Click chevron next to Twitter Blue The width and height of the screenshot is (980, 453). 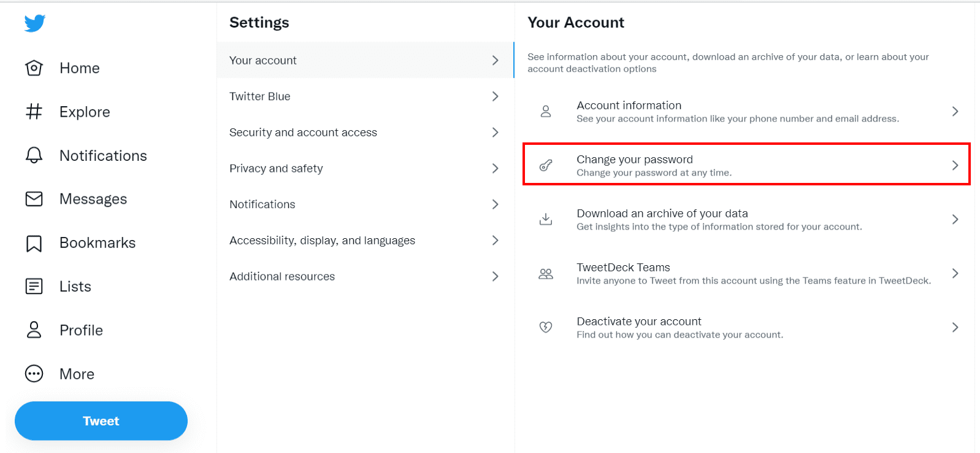point(496,96)
